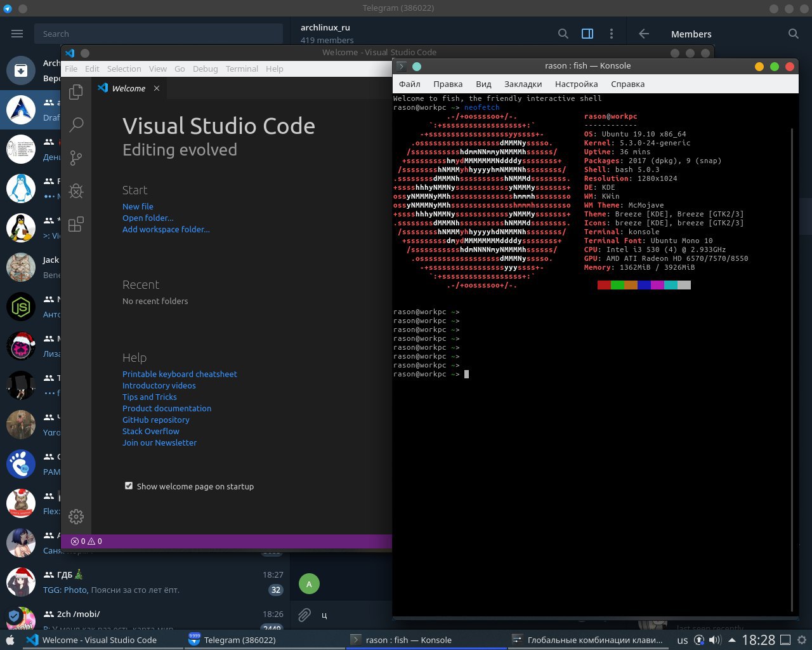Click 'Add workspace folder...' link

pos(166,229)
